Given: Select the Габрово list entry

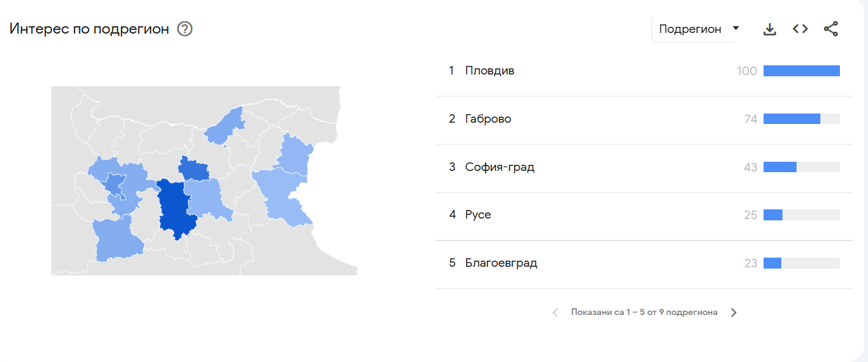Looking at the screenshot, I should pyautogui.click(x=489, y=118).
